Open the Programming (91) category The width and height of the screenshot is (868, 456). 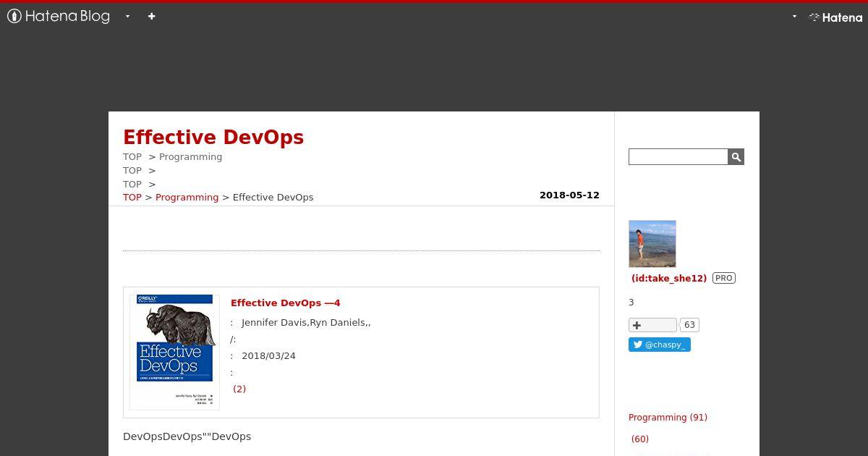point(668,417)
